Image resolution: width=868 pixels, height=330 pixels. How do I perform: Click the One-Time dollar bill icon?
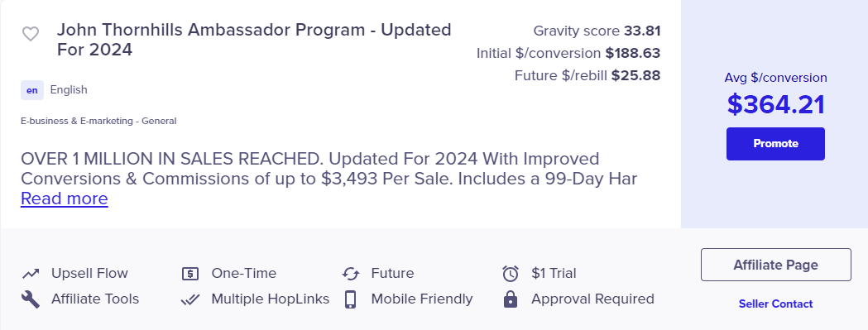pyautogui.click(x=189, y=274)
